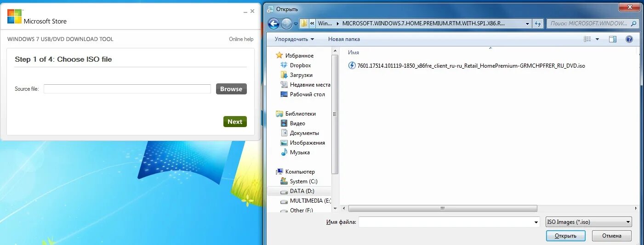Click the Открыть button
The height and width of the screenshot is (245, 644).
click(566, 235)
